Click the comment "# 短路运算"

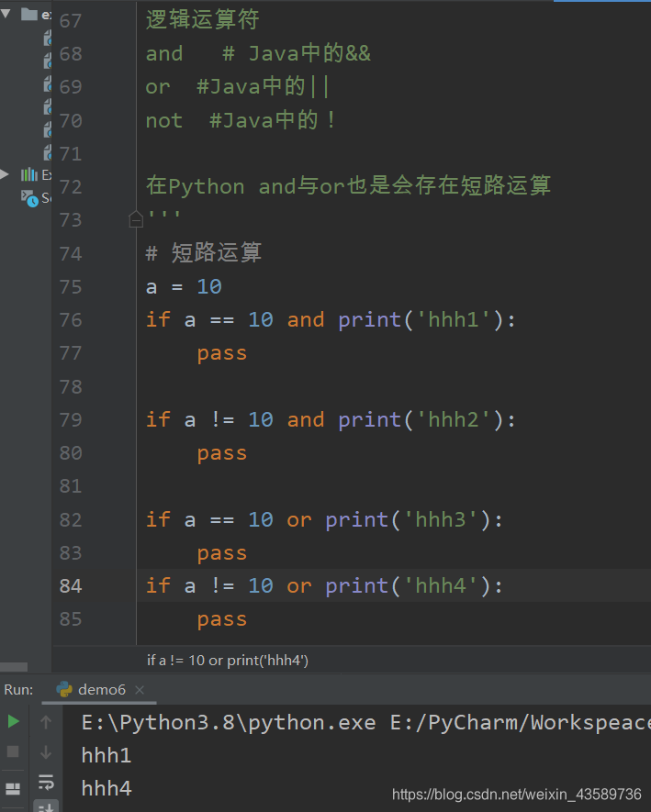(204, 252)
